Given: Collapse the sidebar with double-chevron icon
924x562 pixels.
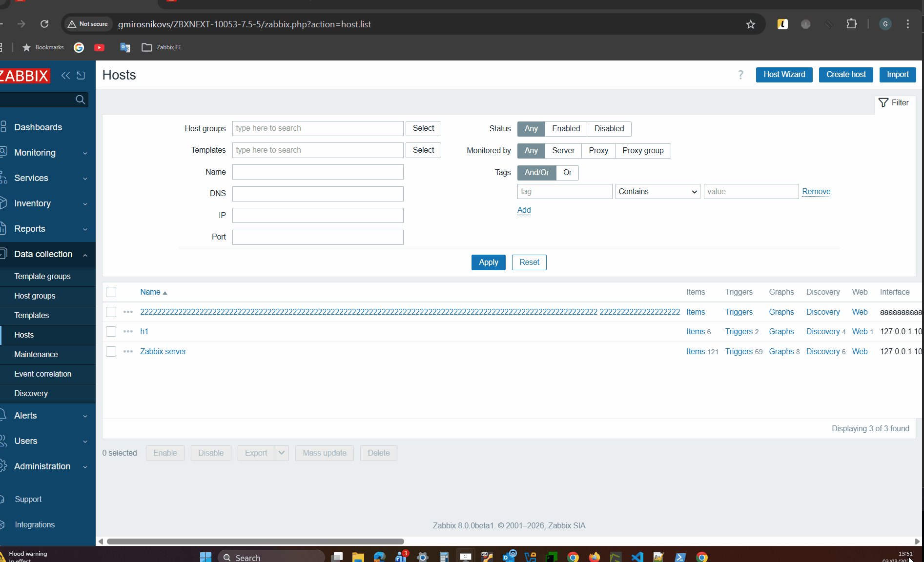Looking at the screenshot, I should tap(65, 75).
